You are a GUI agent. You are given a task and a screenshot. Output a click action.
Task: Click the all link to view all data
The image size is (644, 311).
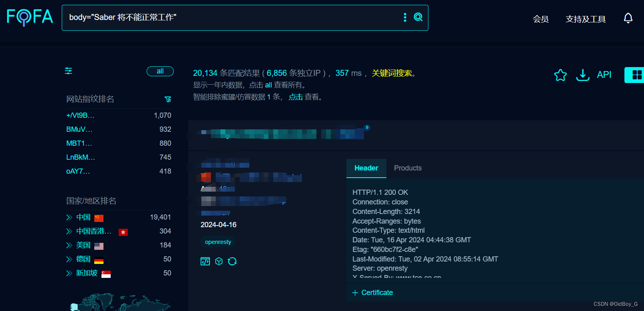(x=268, y=85)
